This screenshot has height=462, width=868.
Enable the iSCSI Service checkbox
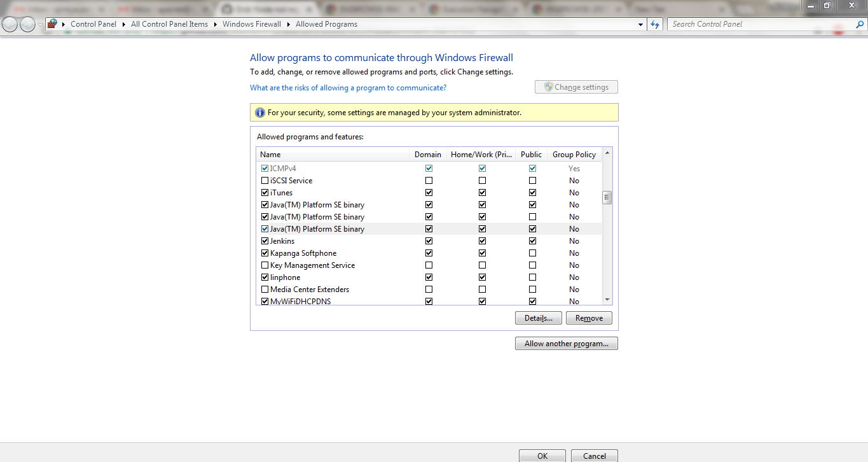click(265, 180)
